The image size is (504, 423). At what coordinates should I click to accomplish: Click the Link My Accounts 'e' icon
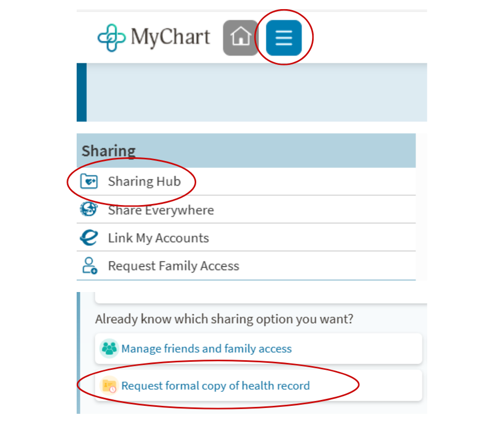coord(89,238)
